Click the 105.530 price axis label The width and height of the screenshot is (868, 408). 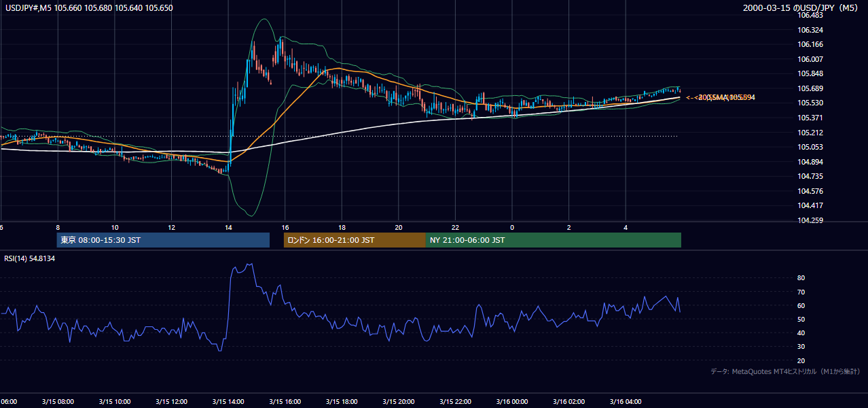[x=811, y=103]
